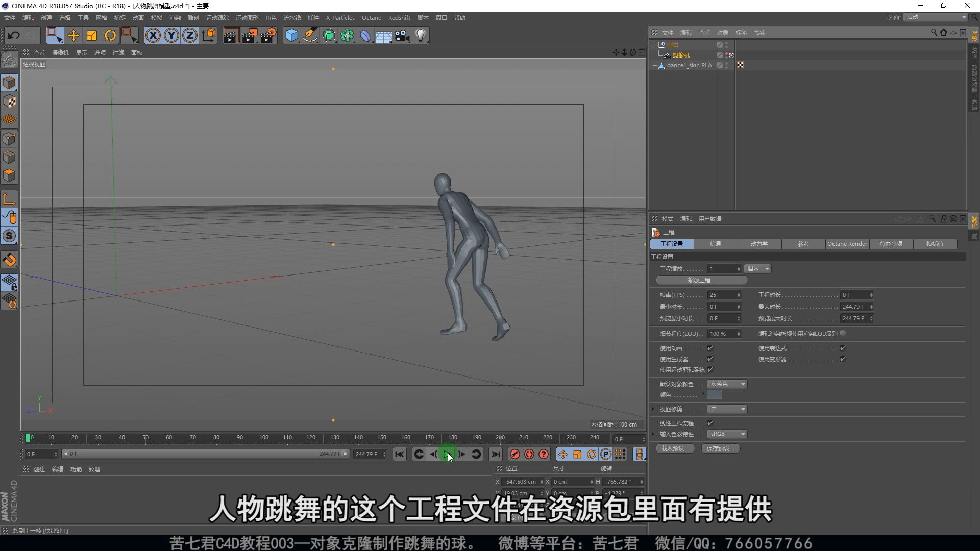Toggle 使用生成器 checkbox
The height and width of the screenshot is (551, 980).
tap(710, 359)
